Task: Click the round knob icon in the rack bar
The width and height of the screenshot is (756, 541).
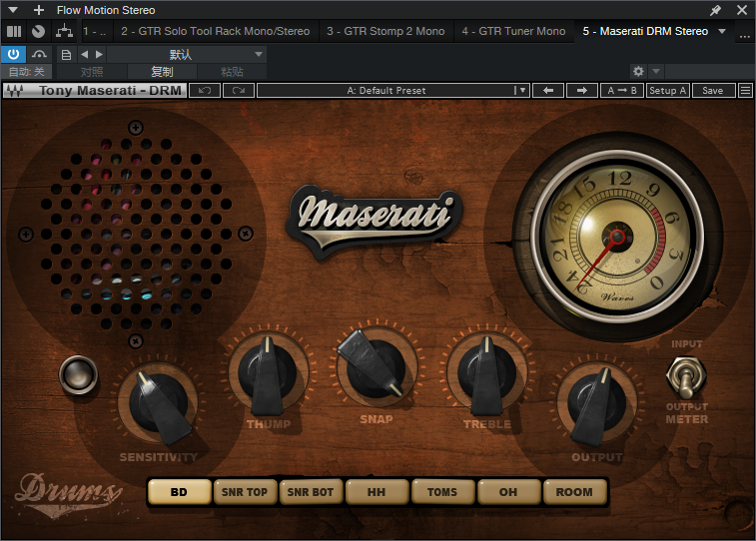Action: (x=38, y=31)
